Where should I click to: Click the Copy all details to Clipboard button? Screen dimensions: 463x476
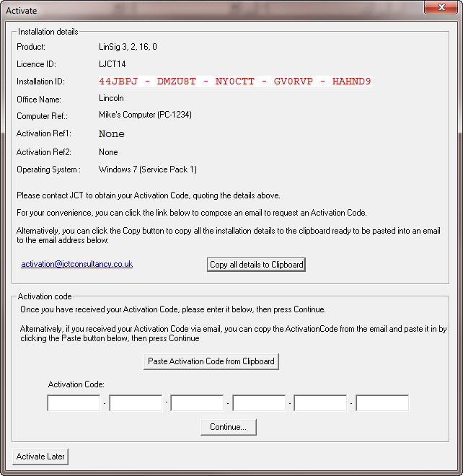[x=256, y=265]
